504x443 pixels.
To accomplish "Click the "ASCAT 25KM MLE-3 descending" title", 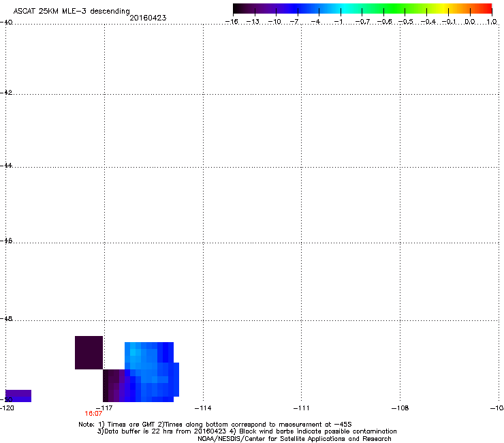I will 72,11.
